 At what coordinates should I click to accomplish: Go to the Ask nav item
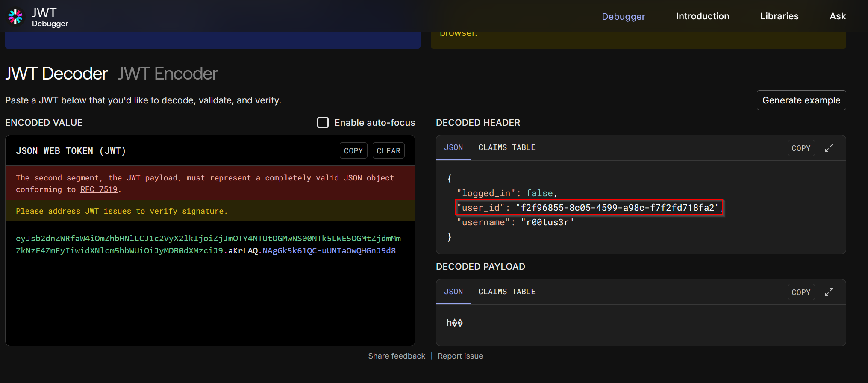837,16
